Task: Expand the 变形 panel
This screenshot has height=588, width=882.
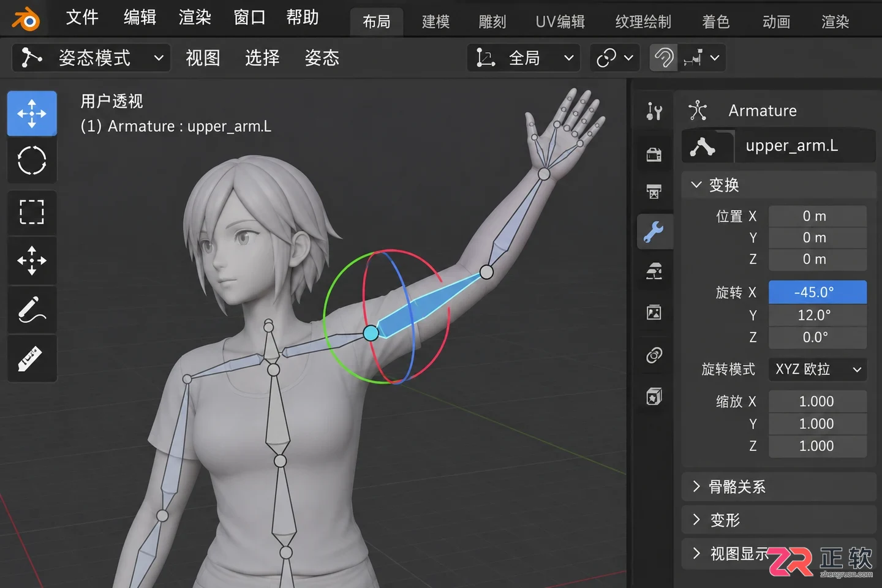Action: pyautogui.click(x=778, y=520)
